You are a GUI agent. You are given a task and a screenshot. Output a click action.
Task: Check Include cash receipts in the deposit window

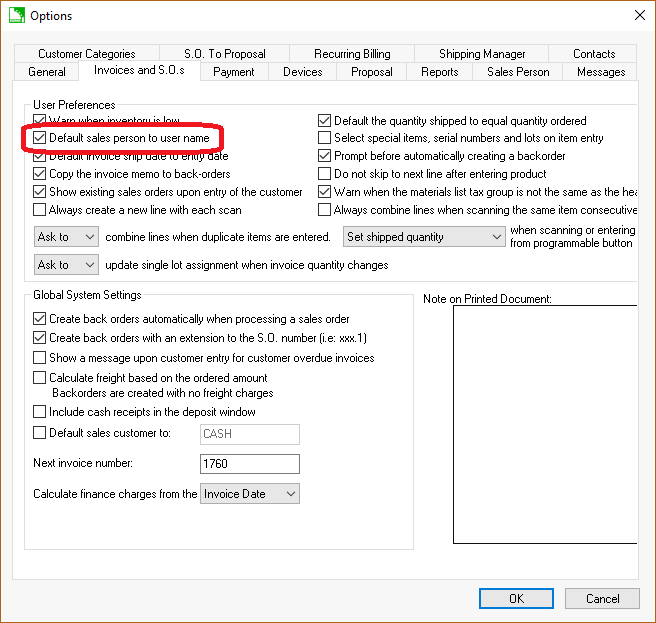coord(40,412)
